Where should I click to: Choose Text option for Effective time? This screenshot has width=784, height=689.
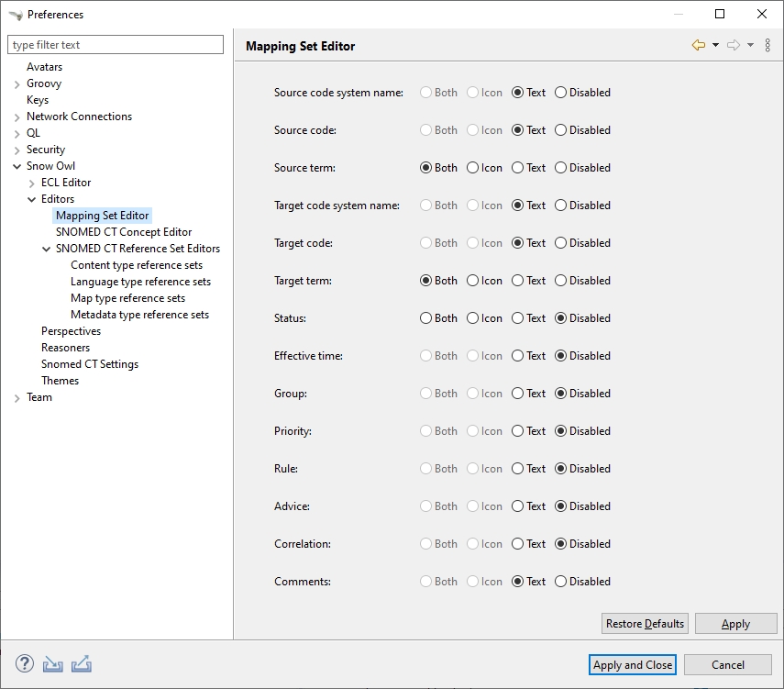click(518, 356)
